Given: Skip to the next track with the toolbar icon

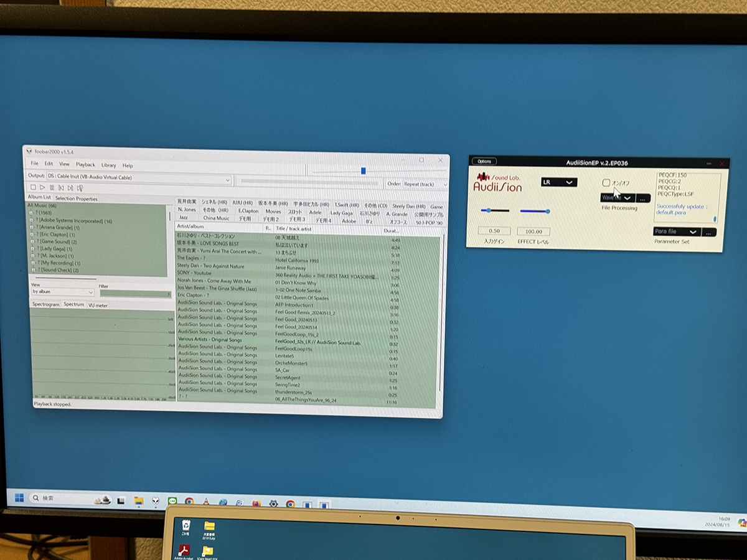Looking at the screenshot, I should click(70, 187).
